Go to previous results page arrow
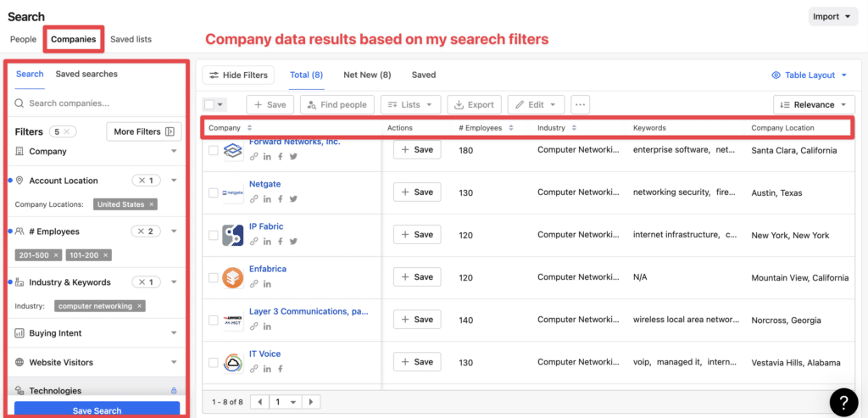 click(259, 401)
